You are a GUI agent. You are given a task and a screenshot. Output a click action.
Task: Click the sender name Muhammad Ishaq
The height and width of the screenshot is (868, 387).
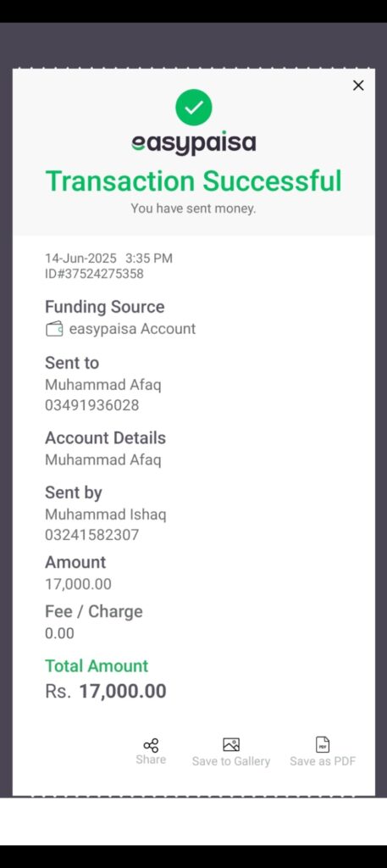pos(105,515)
